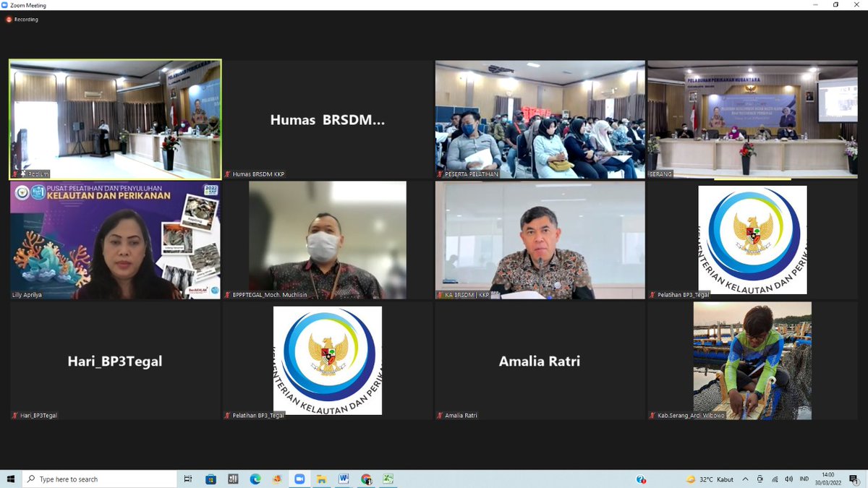The height and width of the screenshot is (488, 868).
Task: Select the SERANG video tile
Action: click(752, 119)
